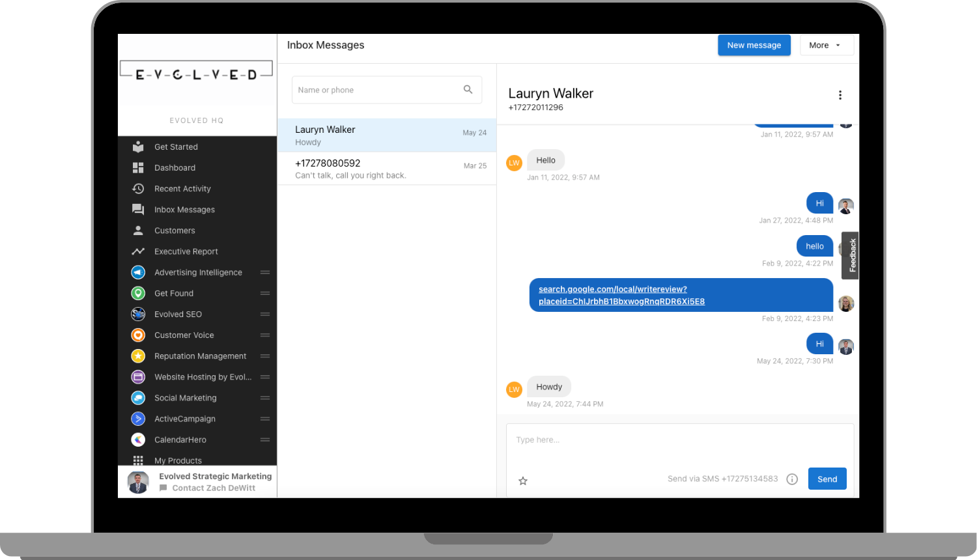Select the Customer Voice icon

pyautogui.click(x=137, y=335)
